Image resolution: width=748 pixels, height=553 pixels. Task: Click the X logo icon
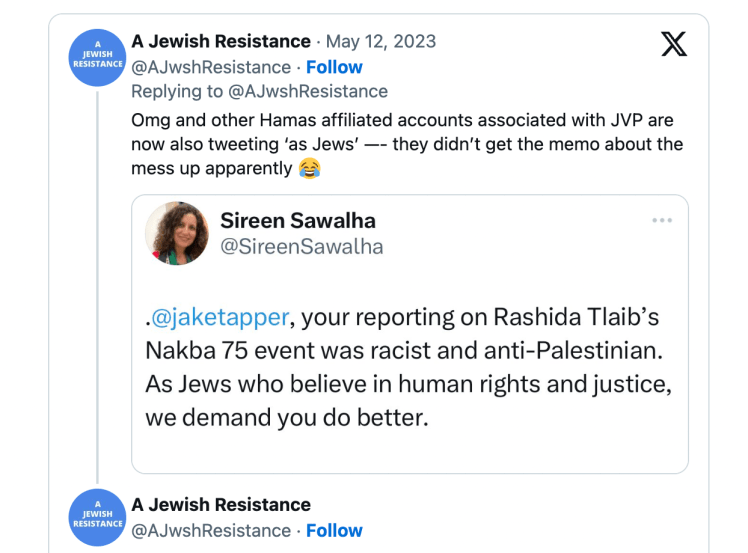tap(674, 43)
